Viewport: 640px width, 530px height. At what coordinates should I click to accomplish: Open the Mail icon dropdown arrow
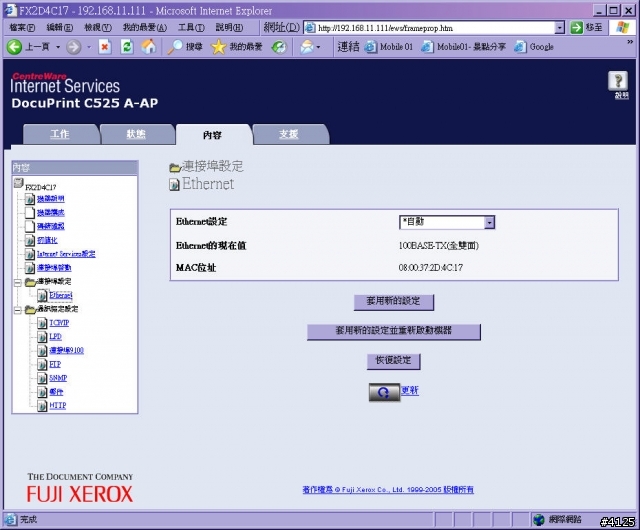click(x=318, y=47)
